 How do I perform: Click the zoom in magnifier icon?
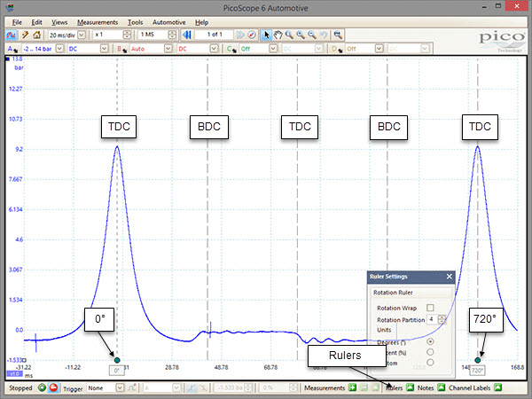coord(301,35)
